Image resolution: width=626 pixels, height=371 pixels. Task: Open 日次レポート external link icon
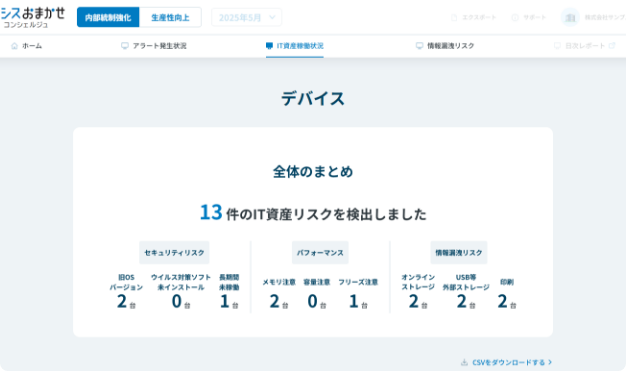[x=612, y=46]
